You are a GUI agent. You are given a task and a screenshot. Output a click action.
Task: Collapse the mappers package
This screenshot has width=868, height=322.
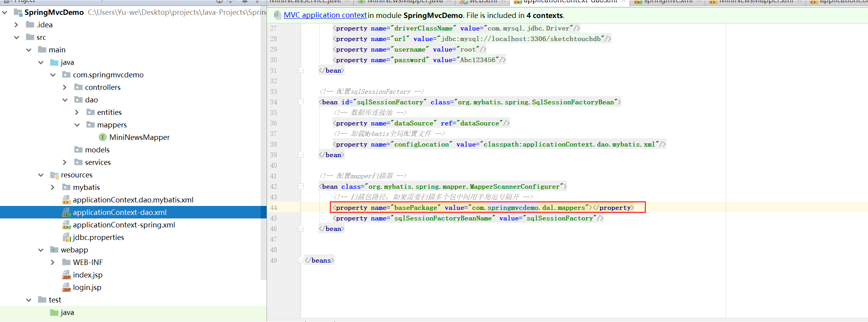77,125
